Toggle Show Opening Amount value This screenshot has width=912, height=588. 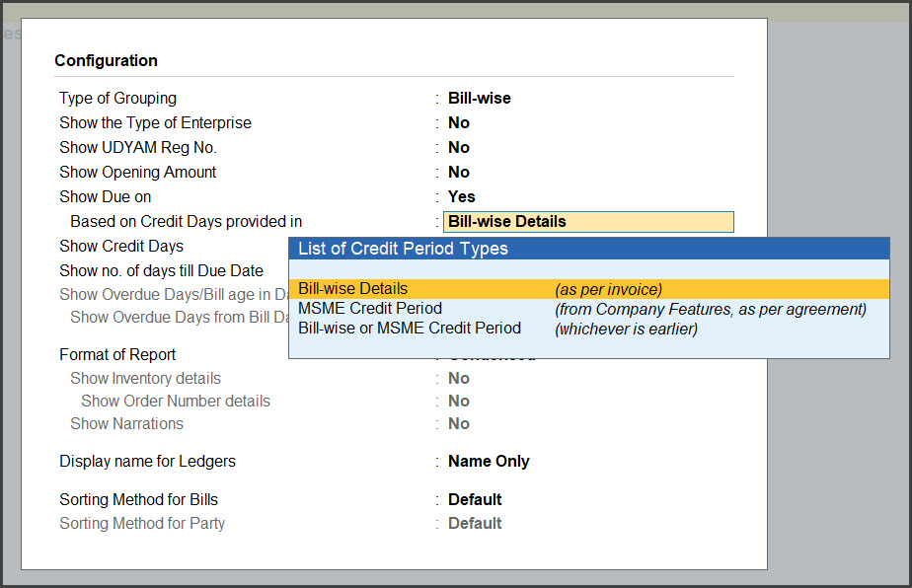click(458, 172)
